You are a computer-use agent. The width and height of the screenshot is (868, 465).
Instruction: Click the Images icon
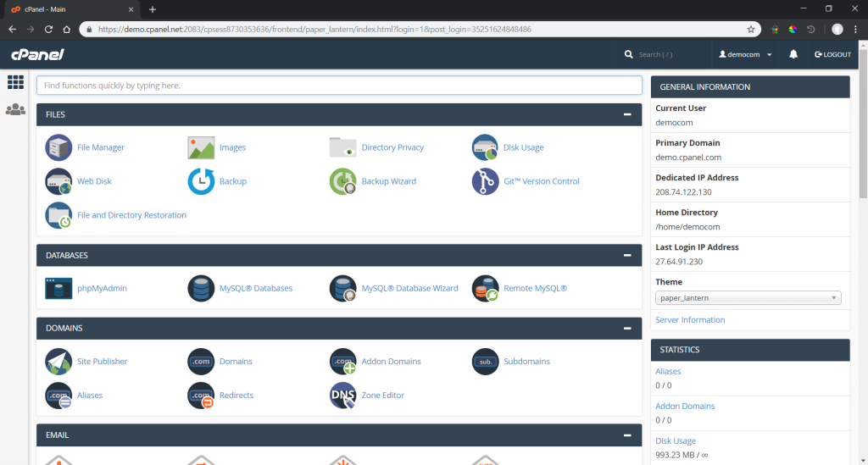tap(201, 147)
